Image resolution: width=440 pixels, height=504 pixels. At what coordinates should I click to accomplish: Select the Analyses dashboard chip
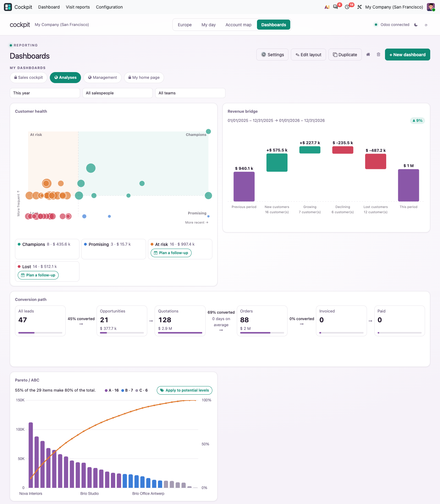point(65,78)
